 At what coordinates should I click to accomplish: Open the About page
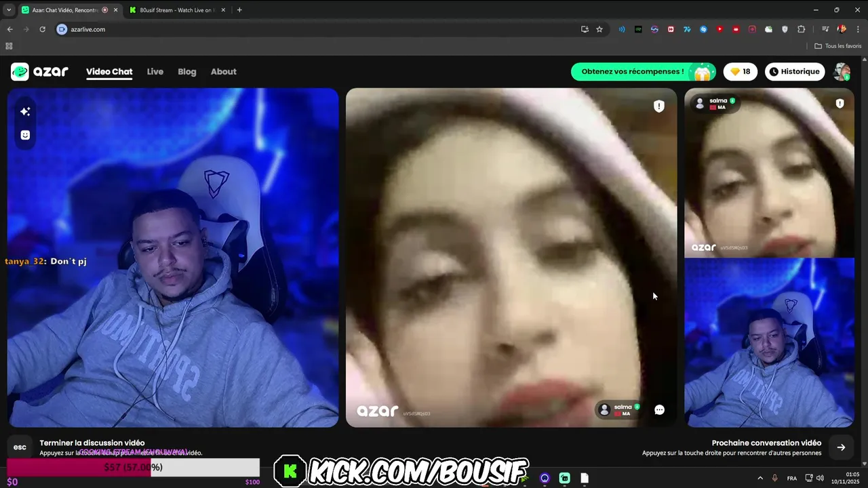pos(224,72)
